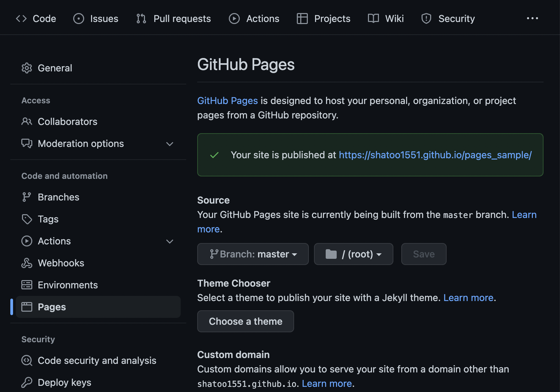560x392 pixels.
Task: Open the Branch: master dropdown
Action: 253,254
